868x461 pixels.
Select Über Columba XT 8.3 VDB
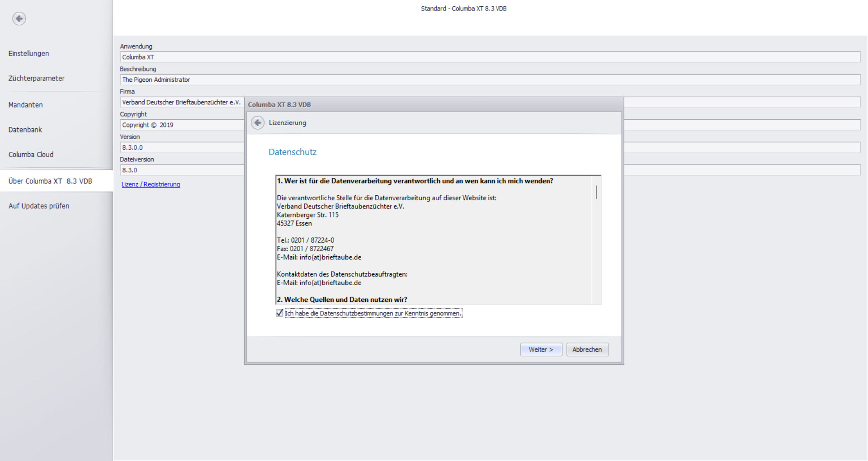click(x=50, y=181)
